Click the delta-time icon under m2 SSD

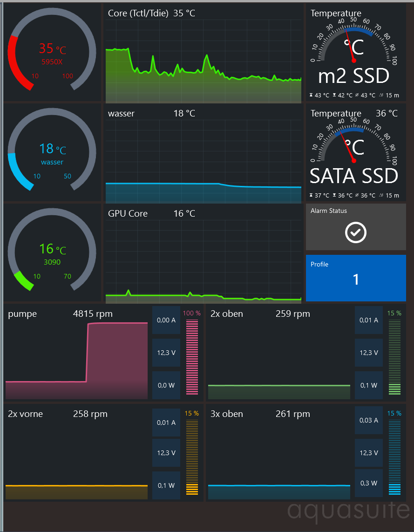coord(381,95)
